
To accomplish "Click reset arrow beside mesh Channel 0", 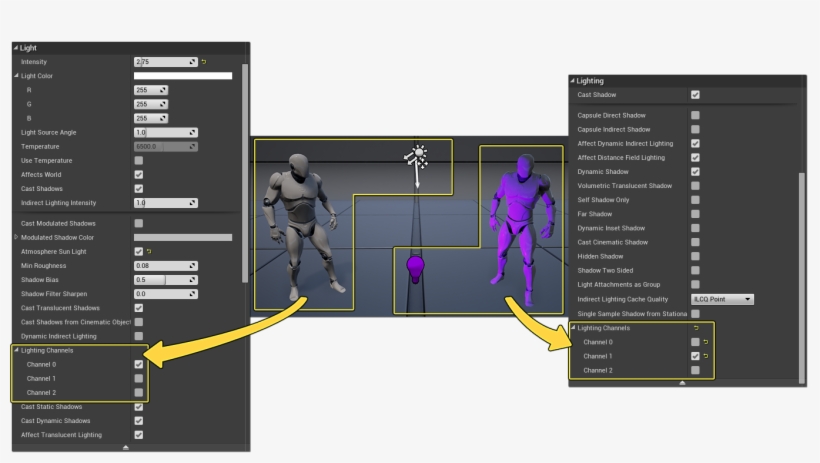I will click(x=706, y=342).
